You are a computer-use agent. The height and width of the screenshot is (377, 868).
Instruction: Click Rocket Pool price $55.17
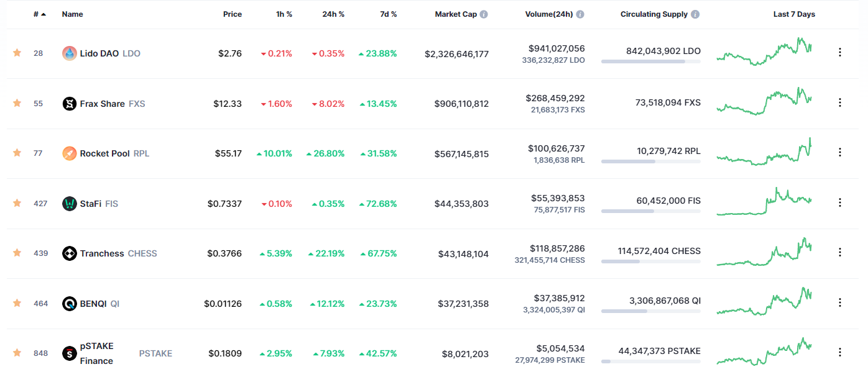pos(228,153)
